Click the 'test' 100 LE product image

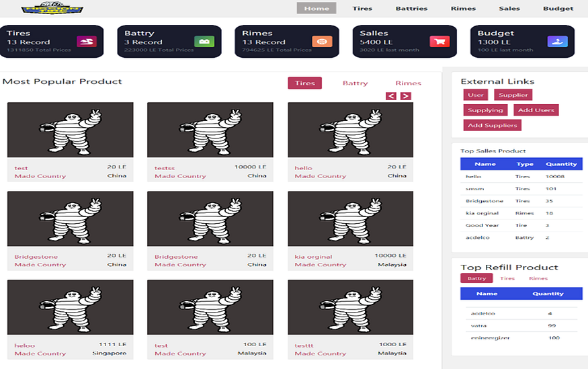pos(210,307)
